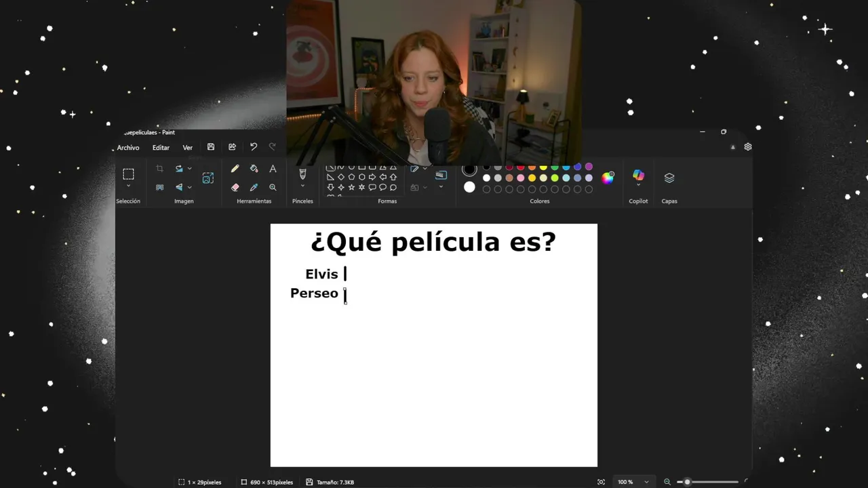The width and height of the screenshot is (868, 488).
Task: Expand the Pinceles brush dropdown
Action: [x=302, y=186]
